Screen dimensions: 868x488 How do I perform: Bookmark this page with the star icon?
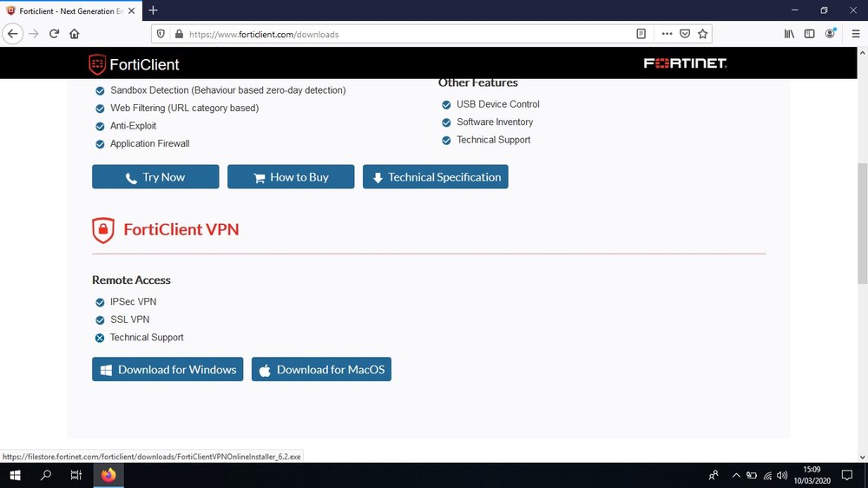pyautogui.click(x=703, y=34)
